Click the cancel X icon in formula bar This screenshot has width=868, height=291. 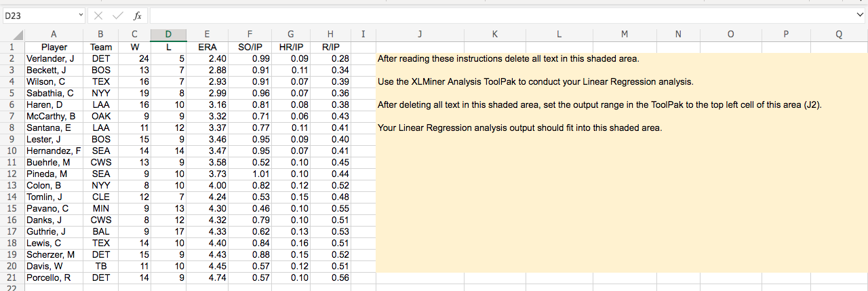[x=98, y=14]
